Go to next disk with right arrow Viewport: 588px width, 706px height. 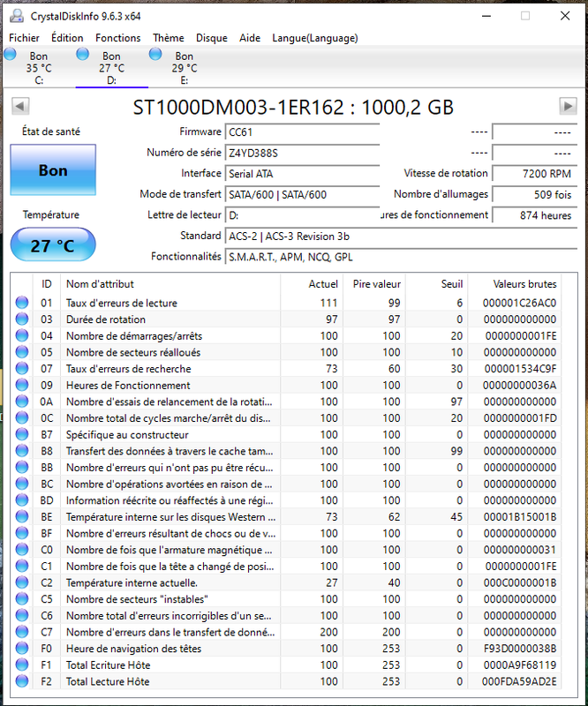tap(568, 106)
